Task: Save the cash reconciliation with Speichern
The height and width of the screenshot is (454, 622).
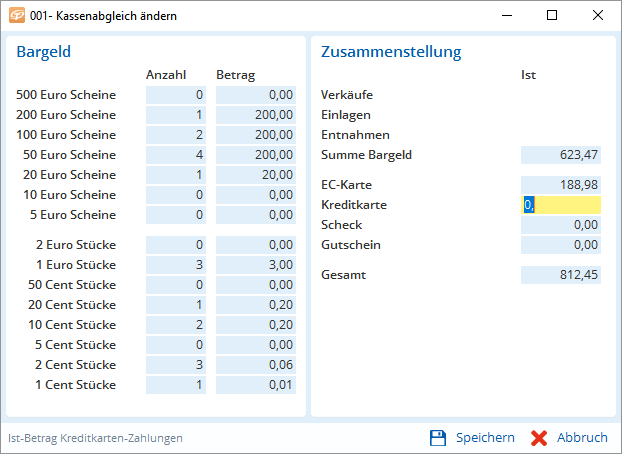Action: (x=472, y=437)
